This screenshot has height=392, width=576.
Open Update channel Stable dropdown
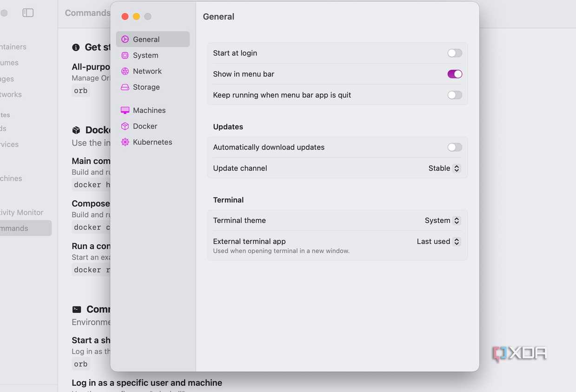[444, 168]
